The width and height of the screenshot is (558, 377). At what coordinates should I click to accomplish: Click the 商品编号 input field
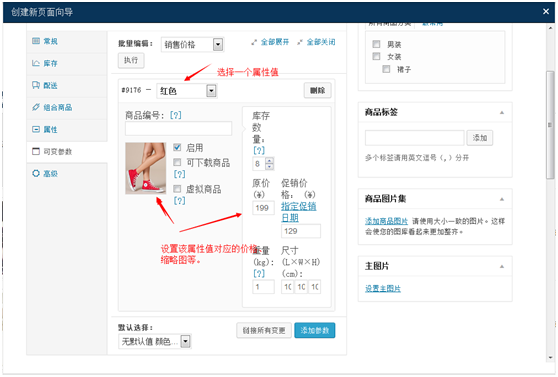[178, 129]
